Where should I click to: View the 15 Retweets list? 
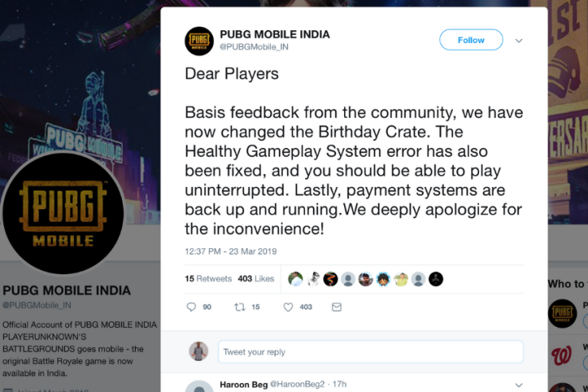208,279
